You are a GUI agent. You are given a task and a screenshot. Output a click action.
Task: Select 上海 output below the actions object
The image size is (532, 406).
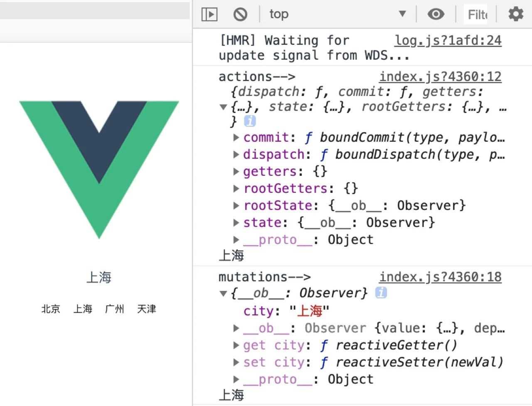[231, 256]
